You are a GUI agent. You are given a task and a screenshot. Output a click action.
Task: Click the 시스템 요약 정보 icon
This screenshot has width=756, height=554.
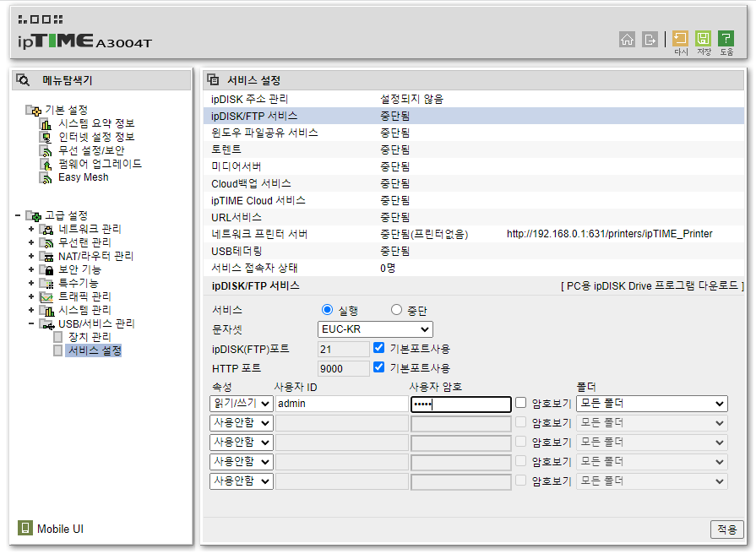point(46,124)
